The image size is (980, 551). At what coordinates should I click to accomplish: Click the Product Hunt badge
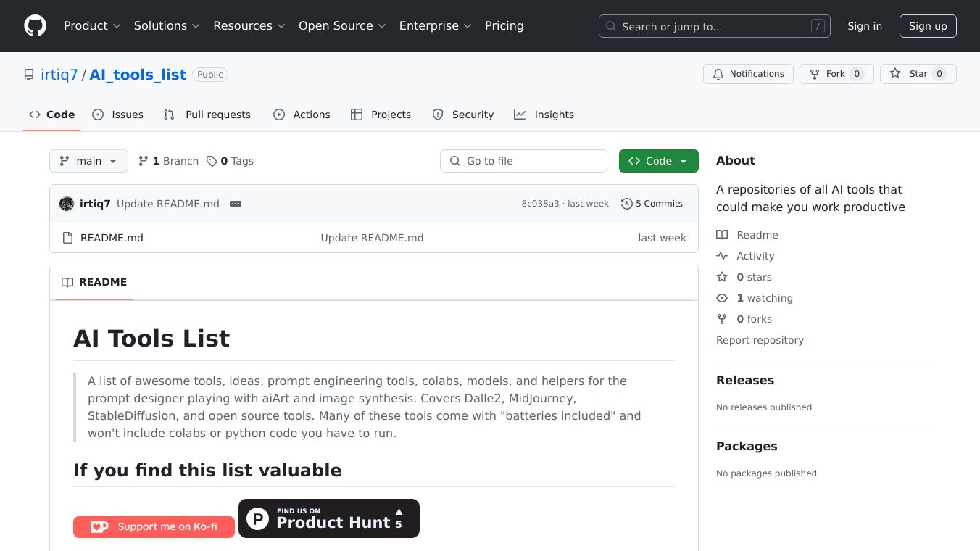pos(329,518)
